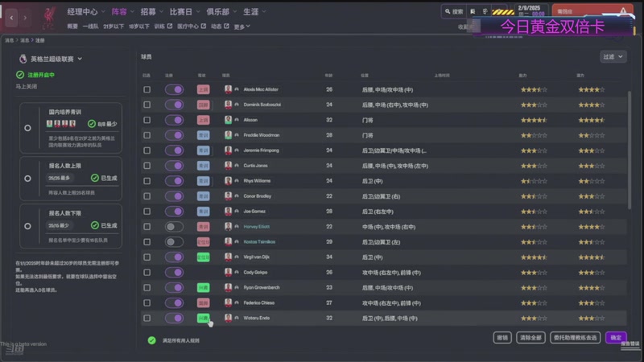Click the 清除全部 button

click(x=530, y=338)
